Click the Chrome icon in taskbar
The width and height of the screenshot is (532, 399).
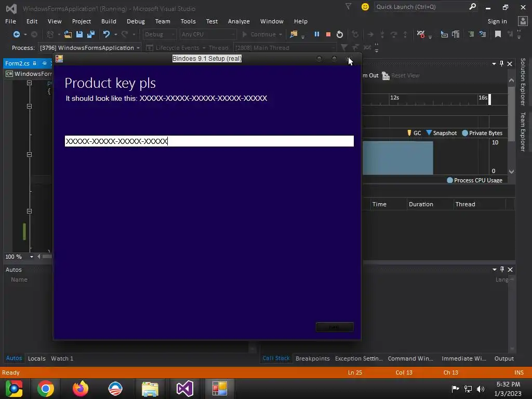(x=46, y=389)
